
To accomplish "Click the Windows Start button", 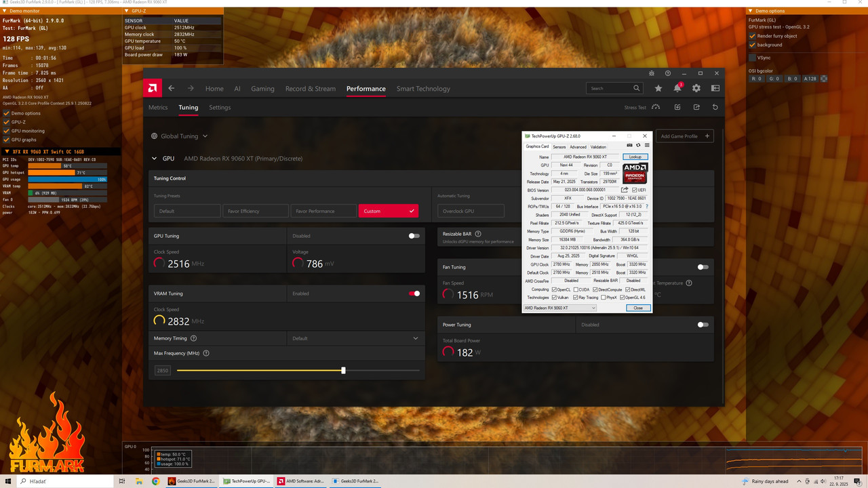I will [x=8, y=481].
